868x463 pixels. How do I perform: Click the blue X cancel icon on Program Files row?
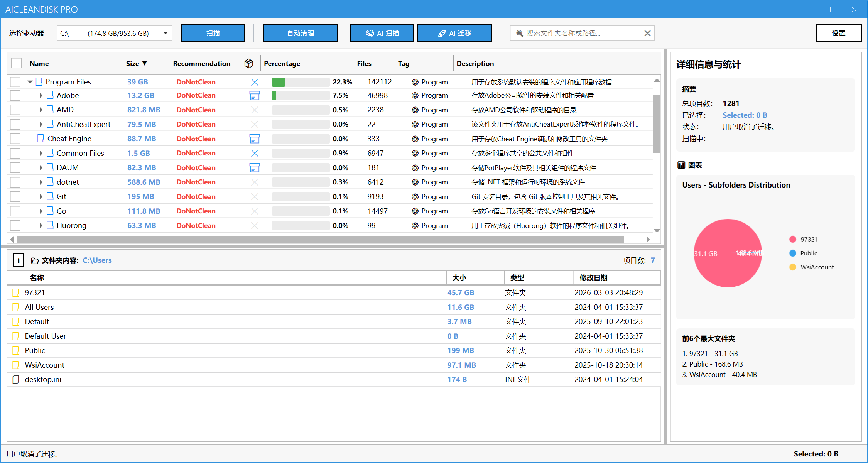coord(254,82)
